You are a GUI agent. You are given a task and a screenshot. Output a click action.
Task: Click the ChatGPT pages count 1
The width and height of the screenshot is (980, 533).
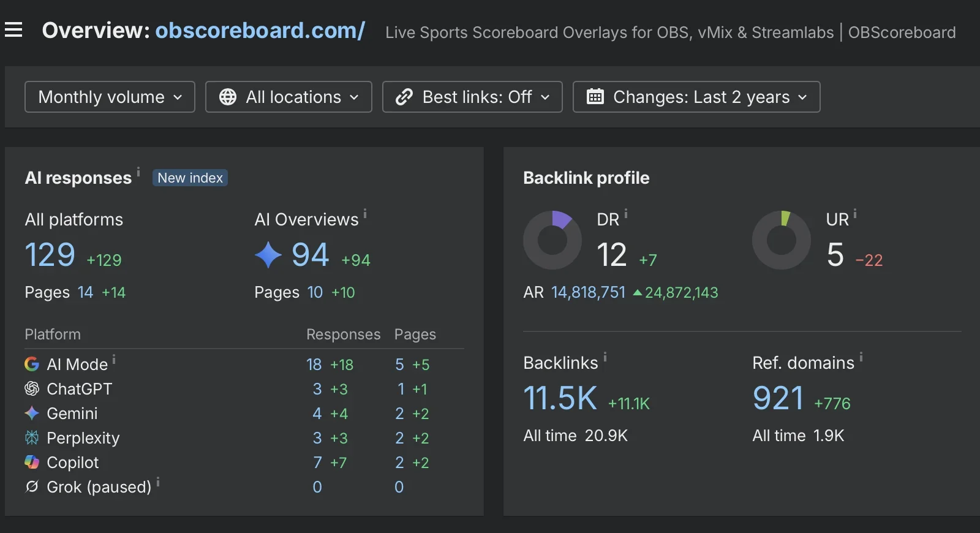click(x=401, y=389)
